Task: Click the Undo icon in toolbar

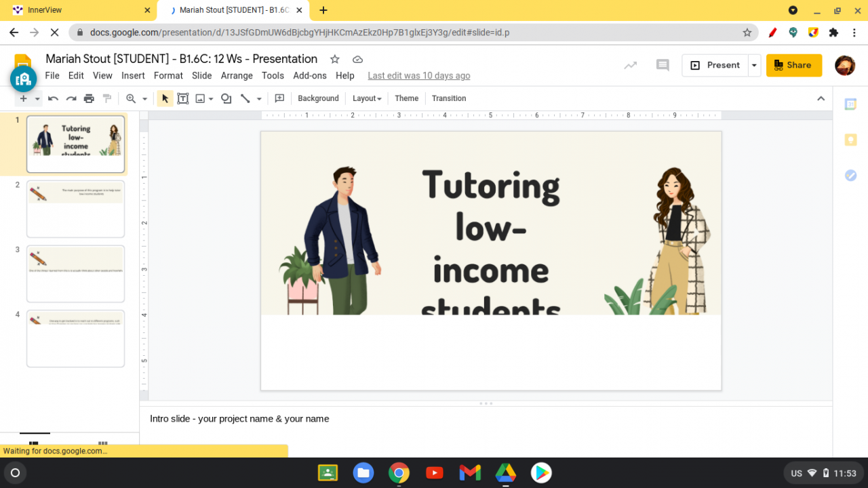Action: pos(53,98)
